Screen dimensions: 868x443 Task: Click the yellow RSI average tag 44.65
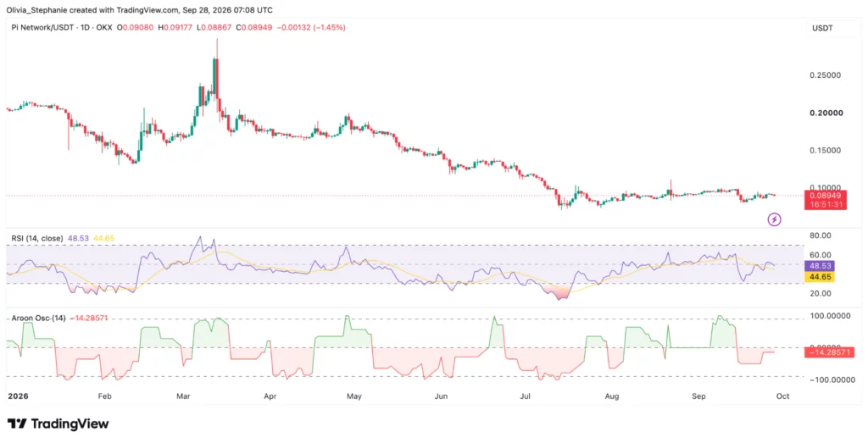(x=820, y=277)
